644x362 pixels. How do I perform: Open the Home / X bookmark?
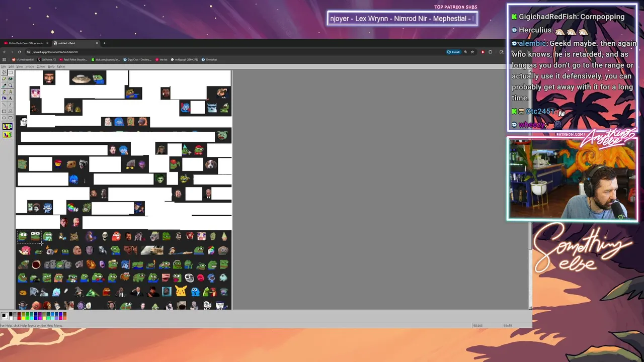pyautogui.click(x=47, y=59)
